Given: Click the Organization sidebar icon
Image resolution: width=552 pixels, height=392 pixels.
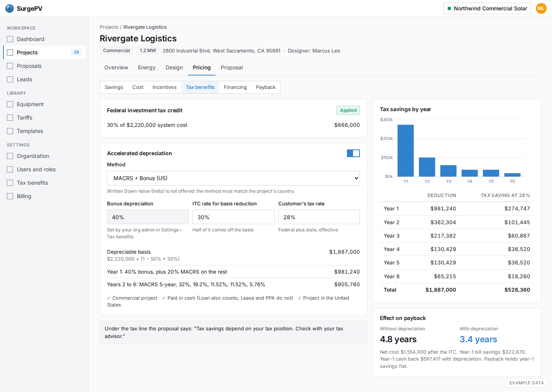Looking at the screenshot, I should [x=10, y=156].
